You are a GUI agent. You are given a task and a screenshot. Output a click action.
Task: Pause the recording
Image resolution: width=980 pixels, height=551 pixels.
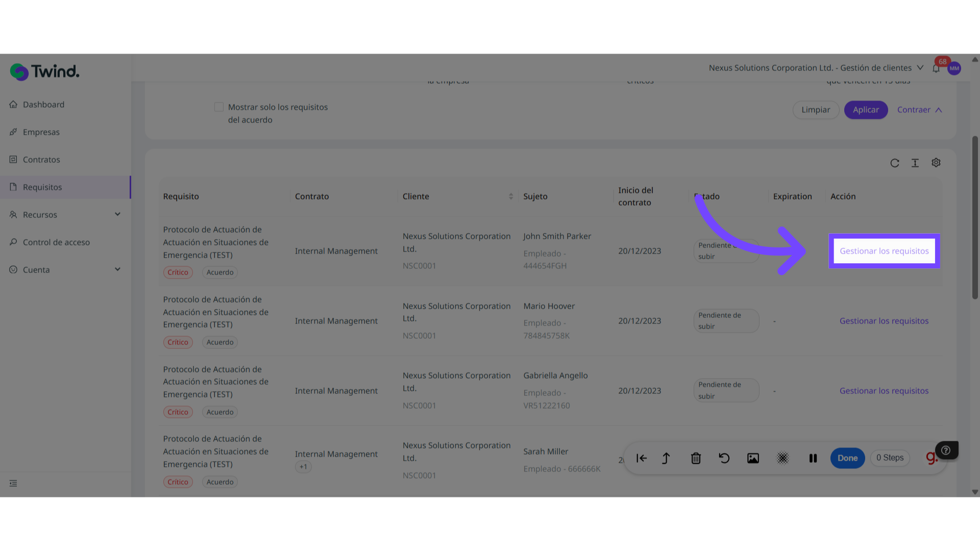coord(813,458)
